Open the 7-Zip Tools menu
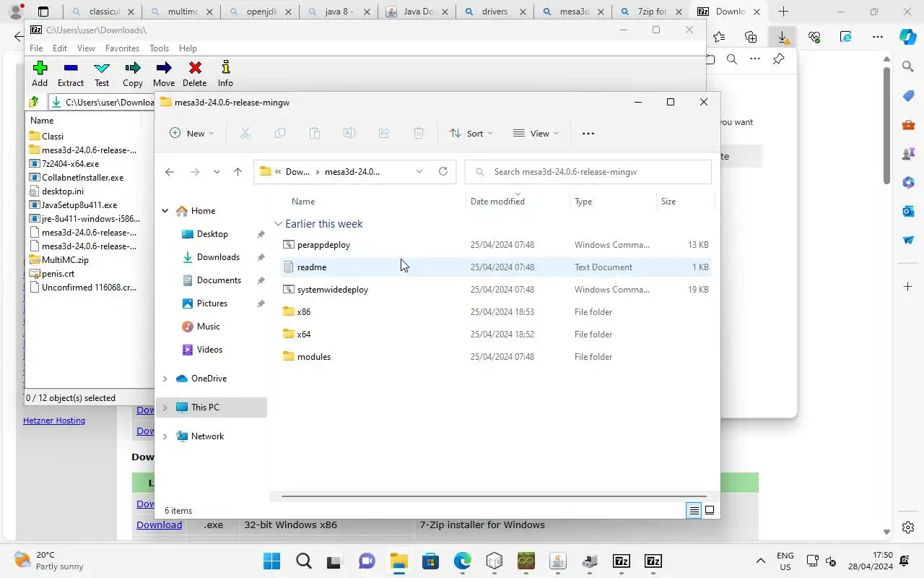This screenshot has height=578, width=924. 159,48
